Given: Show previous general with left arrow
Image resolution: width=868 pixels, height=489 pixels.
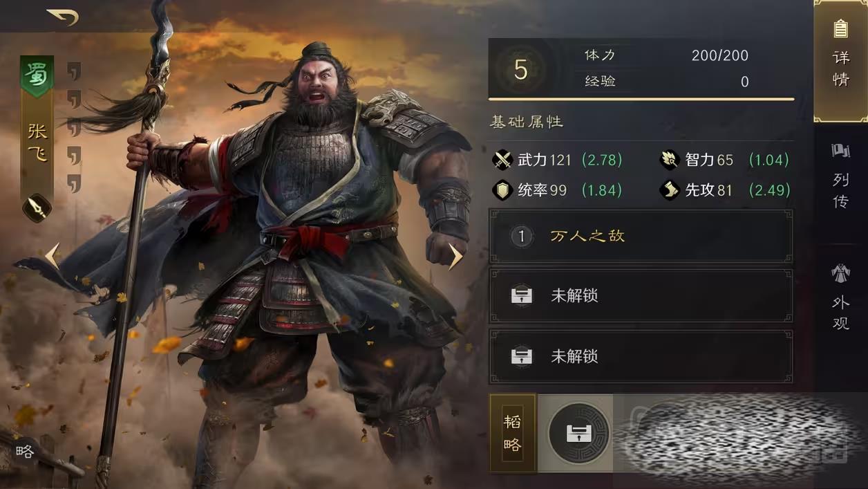Looking at the screenshot, I should [53, 256].
